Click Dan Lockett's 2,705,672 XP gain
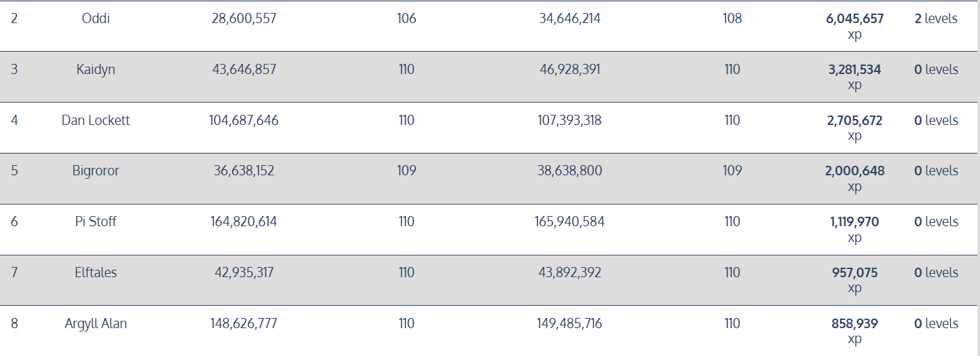 [854, 120]
